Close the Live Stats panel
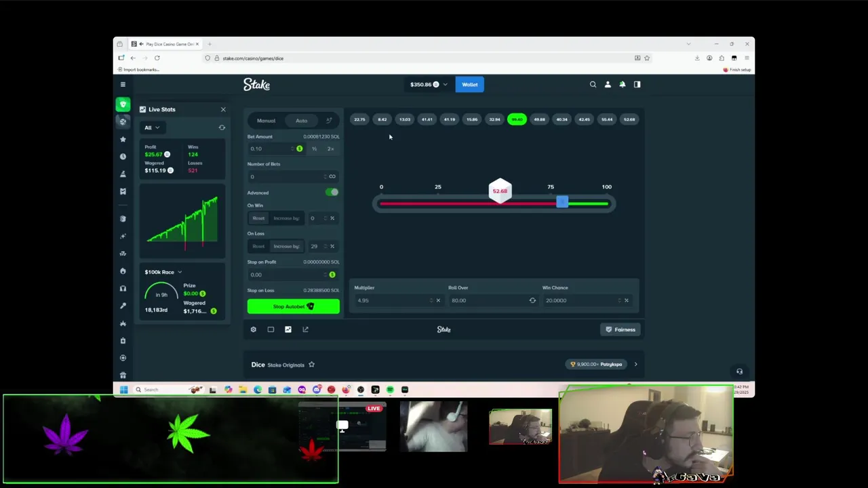This screenshot has width=868, height=488. (223, 109)
